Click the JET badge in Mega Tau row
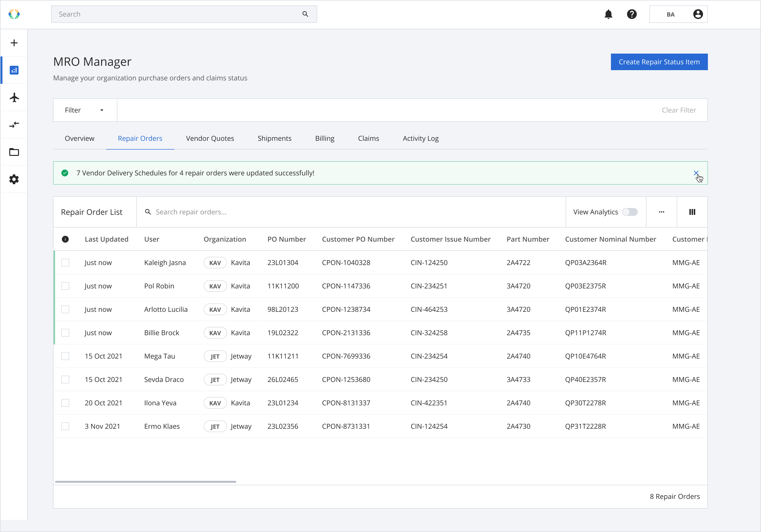Viewport: 761px width, 532px height. (x=215, y=356)
